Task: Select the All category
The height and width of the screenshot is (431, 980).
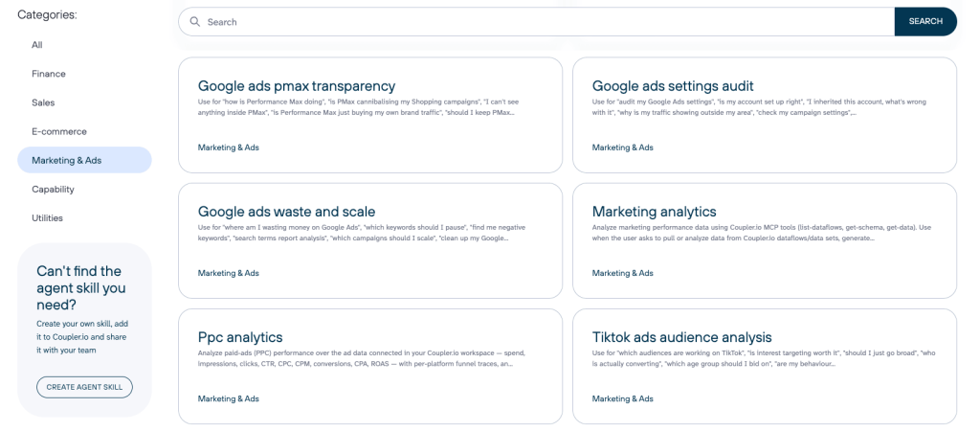Action: click(x=37, y=45)
